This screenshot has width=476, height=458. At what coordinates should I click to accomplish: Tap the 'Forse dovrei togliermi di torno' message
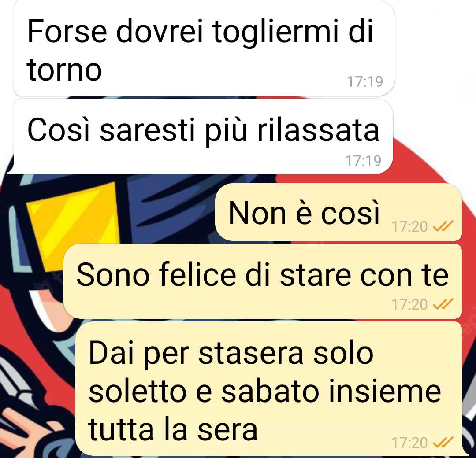pyautogui.click(x=204, y=48)
